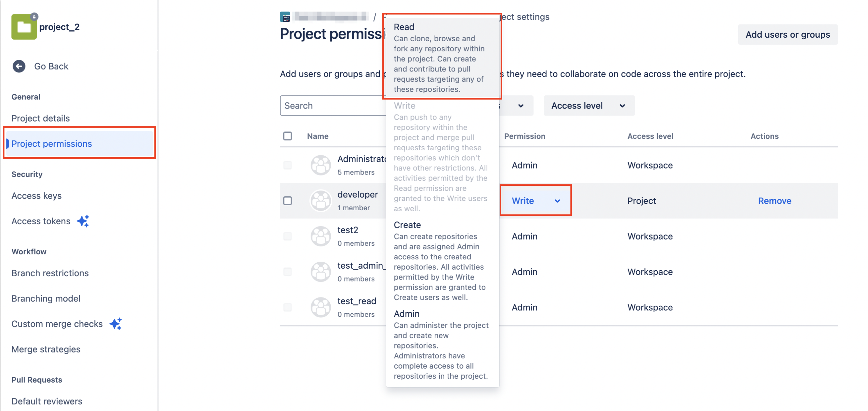This screenshot has height=411, width=868.
Task: Click the test2 group avatar icon
Action: tap(320, 236)
